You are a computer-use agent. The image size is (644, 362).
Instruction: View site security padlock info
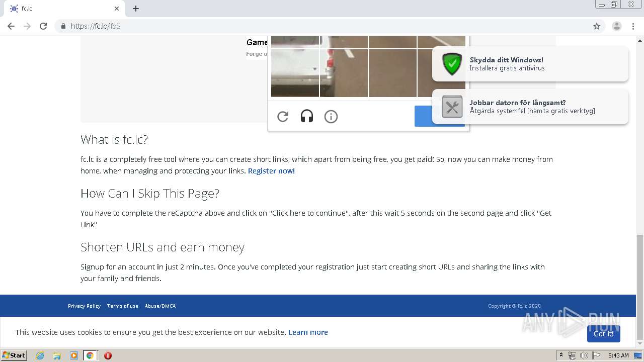pos(63,26)
